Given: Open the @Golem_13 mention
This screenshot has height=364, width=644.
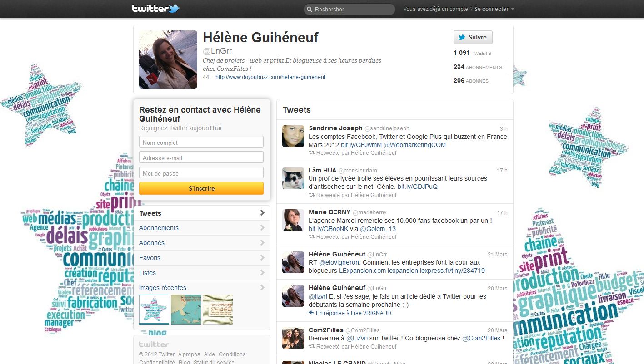Looking at the screenshot, I should pyautogui.click(x=378, y=229).
